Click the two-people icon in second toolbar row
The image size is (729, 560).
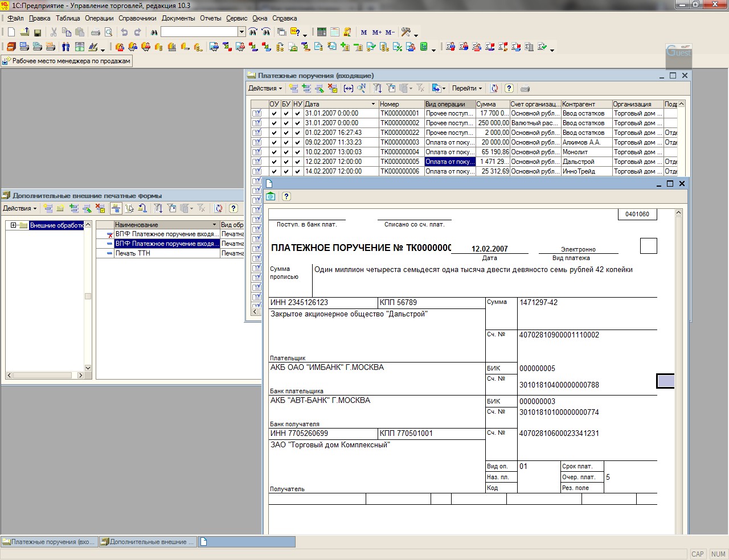(x=66, y=47)
